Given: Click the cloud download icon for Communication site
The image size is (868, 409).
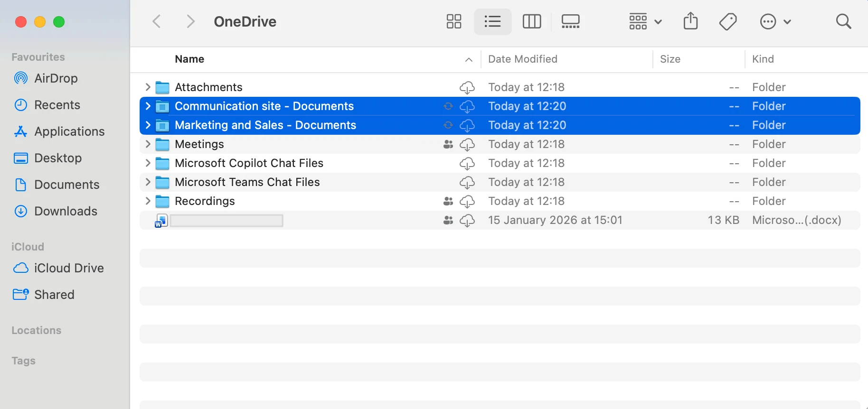Looking at the screenshot, I should pos(467,106).
